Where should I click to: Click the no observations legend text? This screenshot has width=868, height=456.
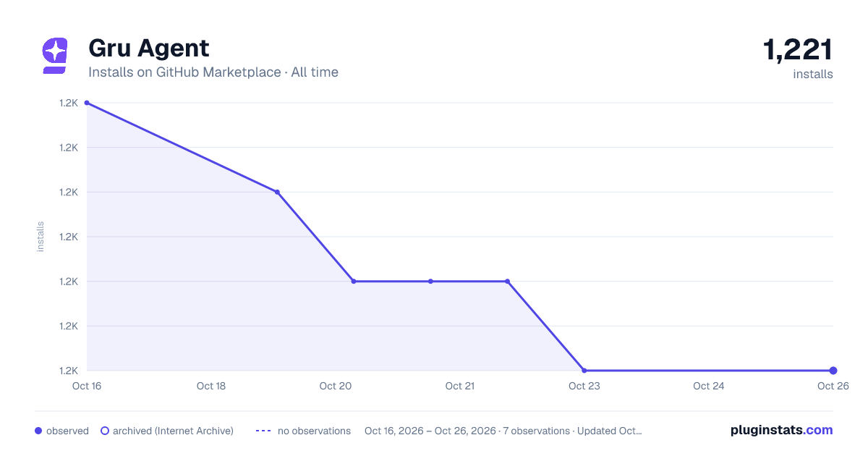point(314,431)
